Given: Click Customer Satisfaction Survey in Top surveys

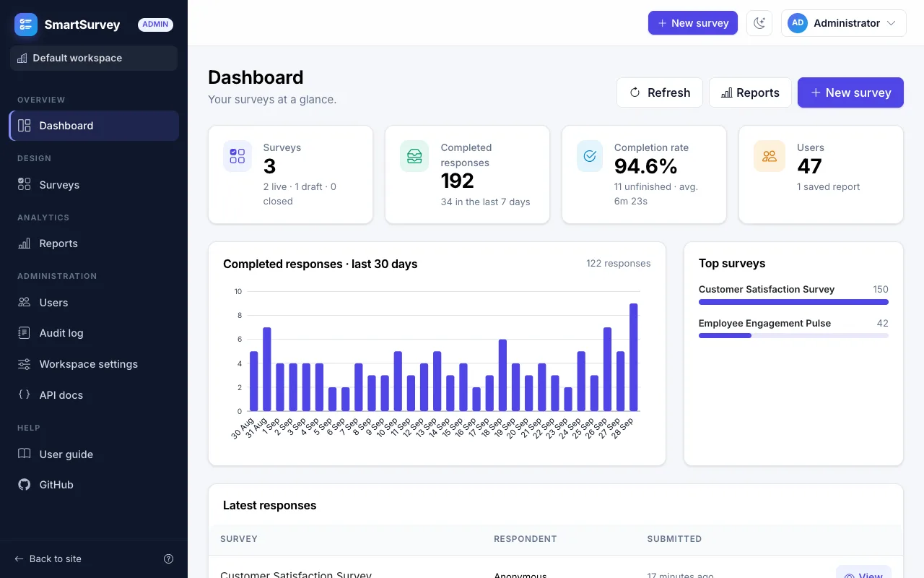Looking at the screenshot, I should click(x=767, y=289).
